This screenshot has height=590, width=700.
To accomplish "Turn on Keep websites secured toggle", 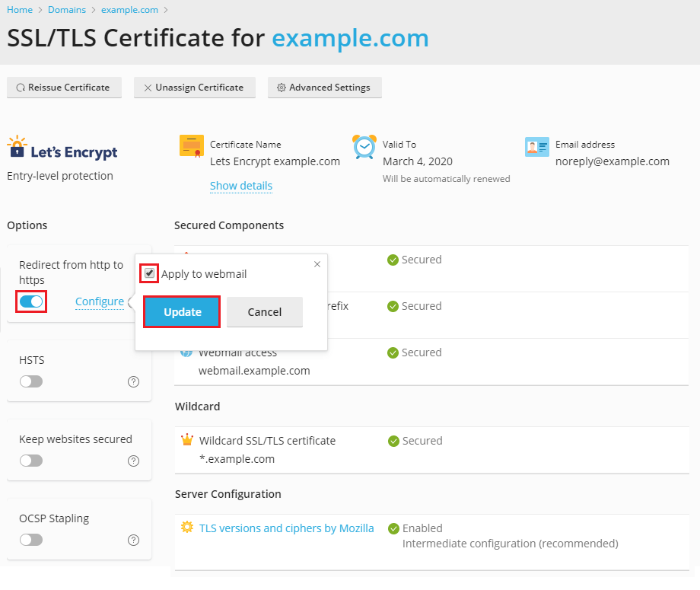I will pyautogui.click(x=31, y=461).
